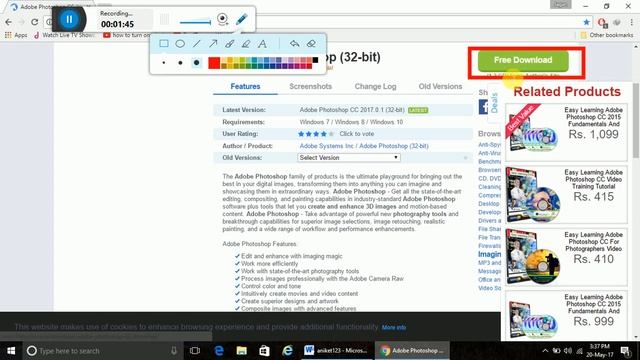
Task: Pause the screen recording
Action: 69,19
